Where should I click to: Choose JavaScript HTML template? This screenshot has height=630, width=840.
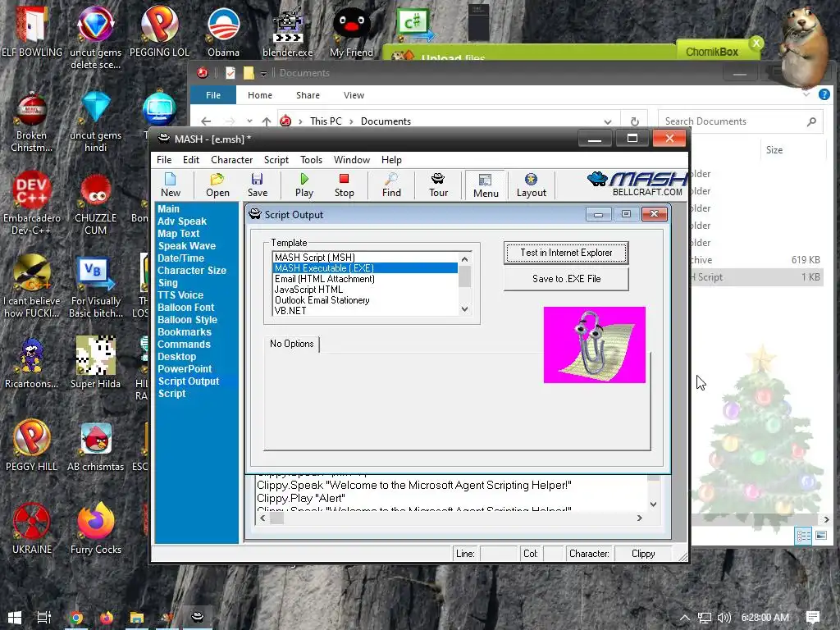[x=365, y=290]
